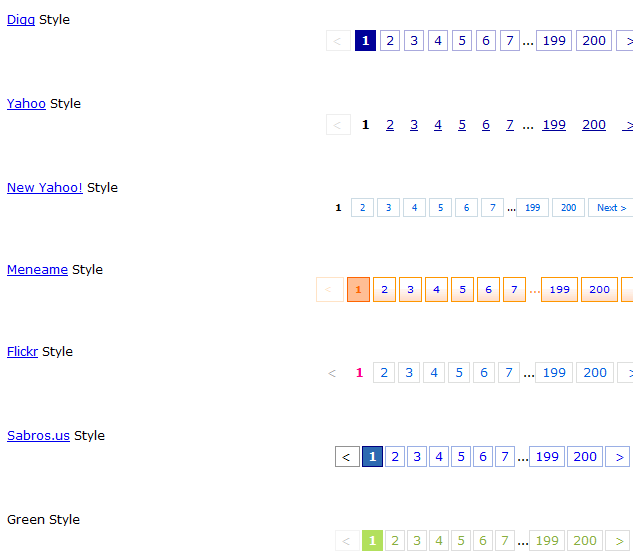Choose page 6 in New Yahoo! row
Viewport: 633px width, 560px height.
pyautogui.click(x=466, y=208)
